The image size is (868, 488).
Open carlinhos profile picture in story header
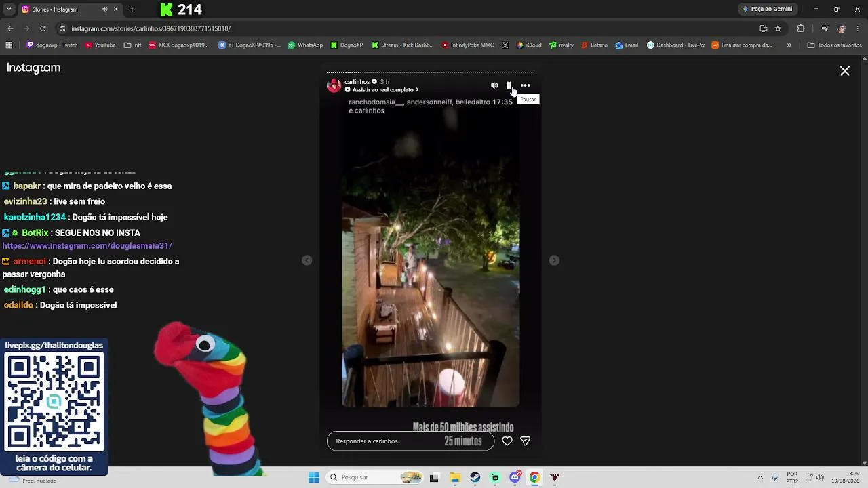pyautogui.click(x=334, y=85)
